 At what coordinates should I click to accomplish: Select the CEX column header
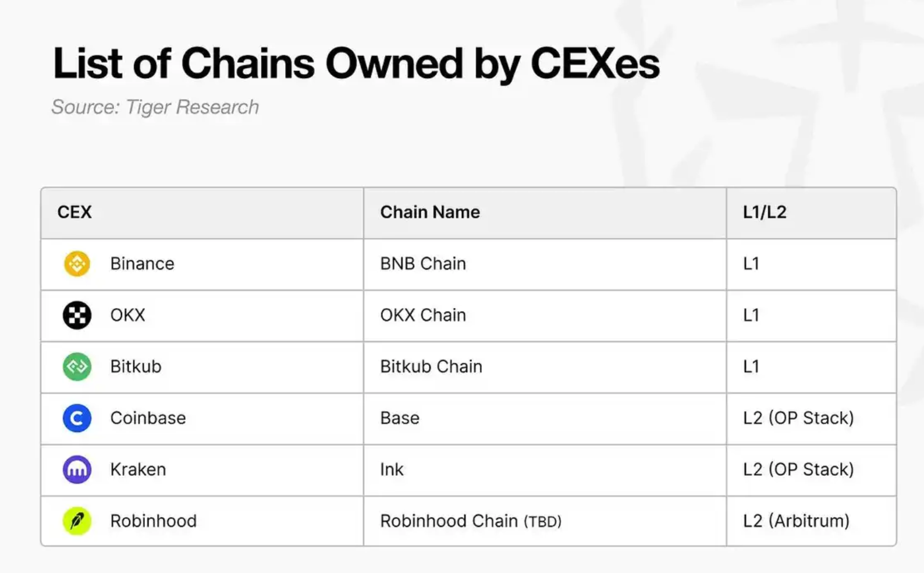tap(74, 212)
